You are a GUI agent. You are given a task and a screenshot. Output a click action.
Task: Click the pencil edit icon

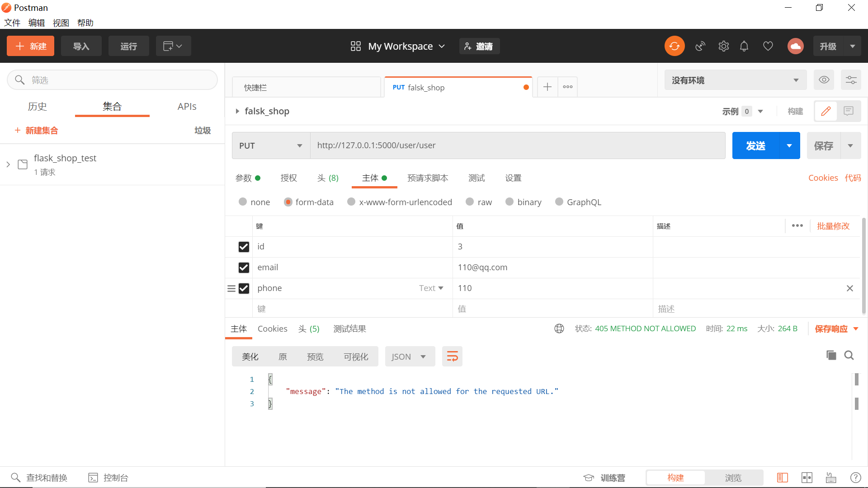(x=826, y=111)
